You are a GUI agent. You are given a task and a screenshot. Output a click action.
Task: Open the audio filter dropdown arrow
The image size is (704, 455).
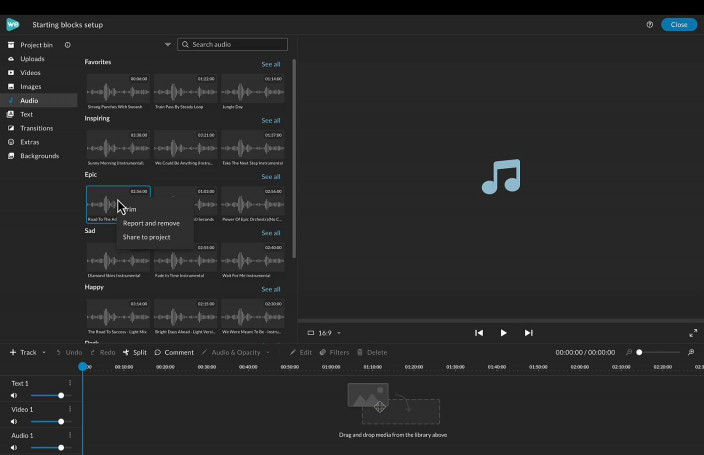(x=168, y=44)
